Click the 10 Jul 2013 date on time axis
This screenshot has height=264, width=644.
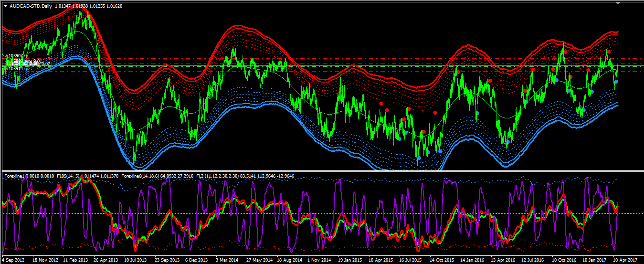click(x=136, y=260)
